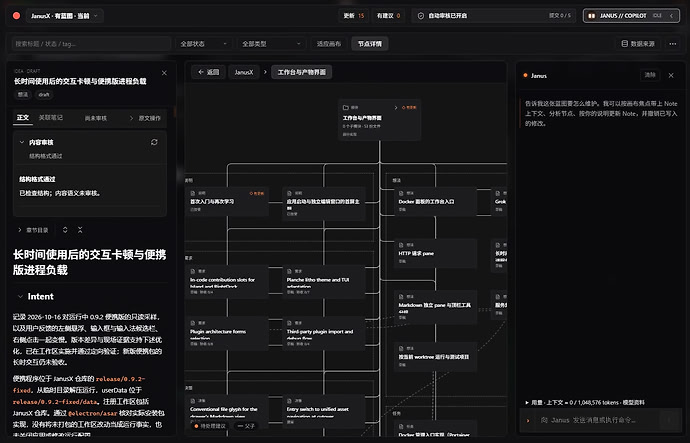Screen dimensions: 690x443
Task: Toggle the 节点详情 button
Action: coord(370,44)
